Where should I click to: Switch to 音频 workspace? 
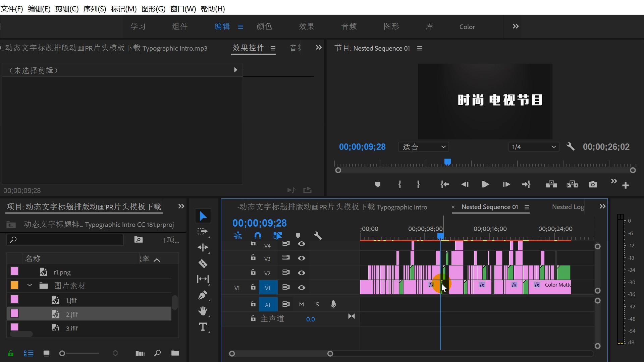pyautogui.click(x=349, y=26)
